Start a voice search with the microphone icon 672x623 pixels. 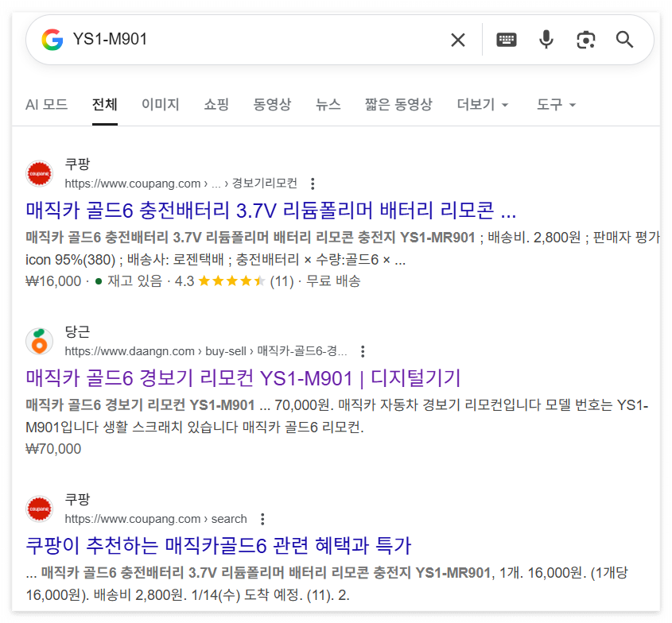[x=546, y=40]
